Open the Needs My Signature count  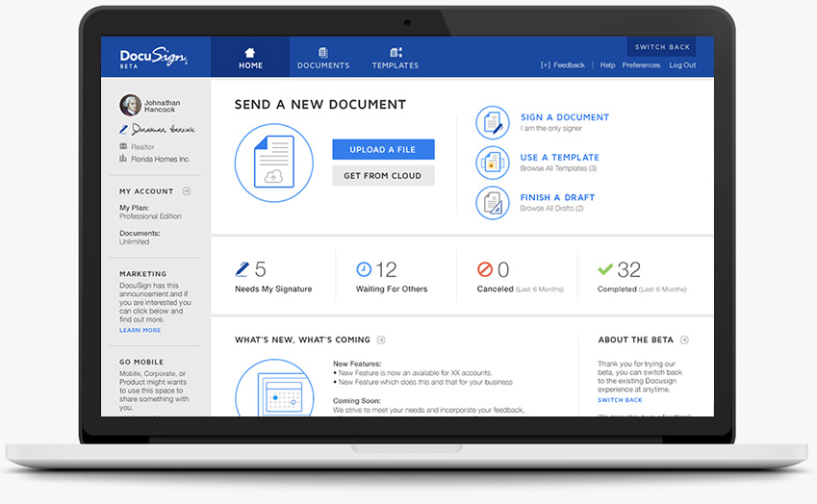pyautogui.click(x=261, y=269)
